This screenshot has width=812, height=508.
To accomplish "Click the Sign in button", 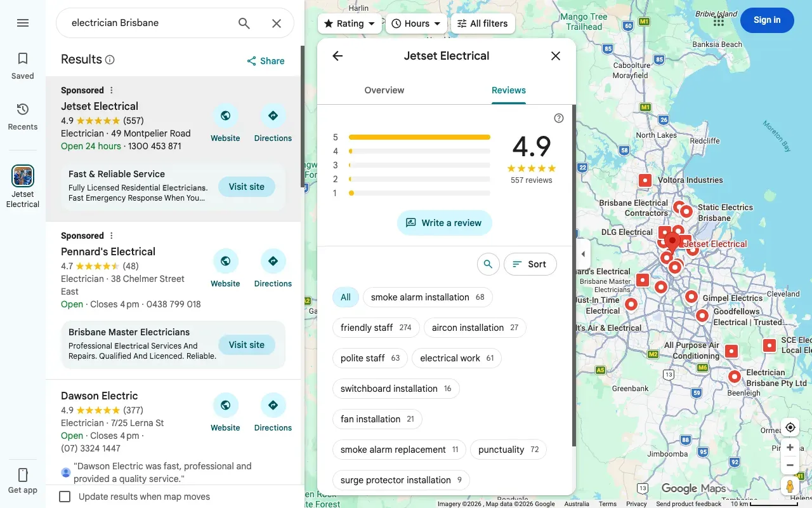I will coord(767,20).
